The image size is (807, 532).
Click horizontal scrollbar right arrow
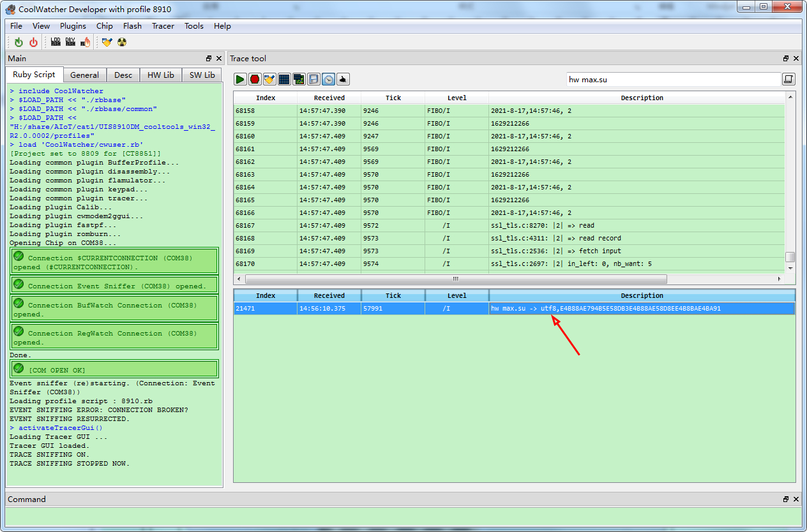click(x=779, y=279)
